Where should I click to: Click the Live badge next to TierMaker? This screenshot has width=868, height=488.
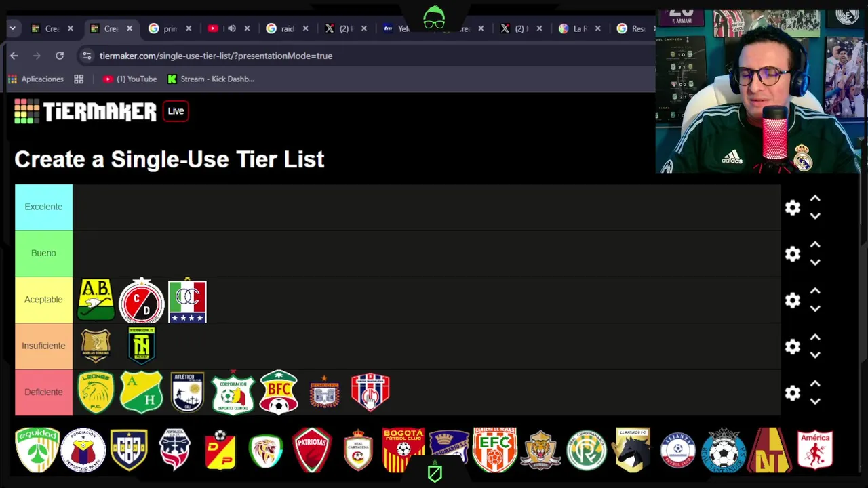click(x=176, y=111)
